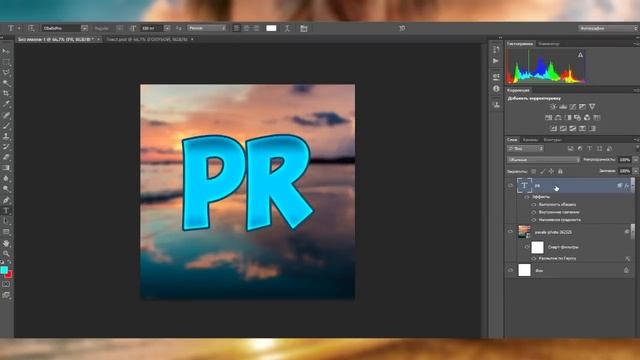Switch to the Контуры panel tab

[x=552, y=140]
